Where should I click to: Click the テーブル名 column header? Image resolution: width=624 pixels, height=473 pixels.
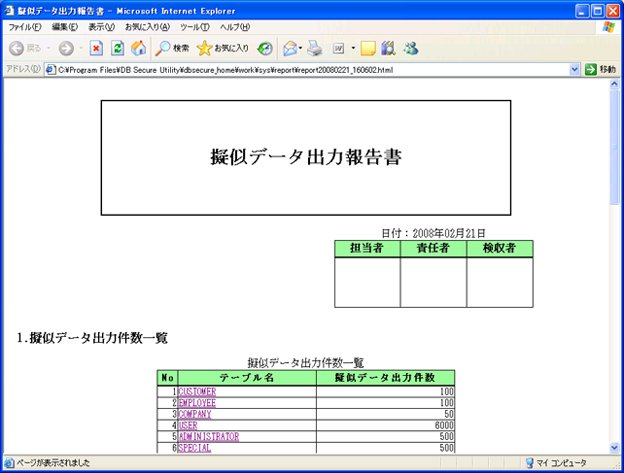point(247,378)
